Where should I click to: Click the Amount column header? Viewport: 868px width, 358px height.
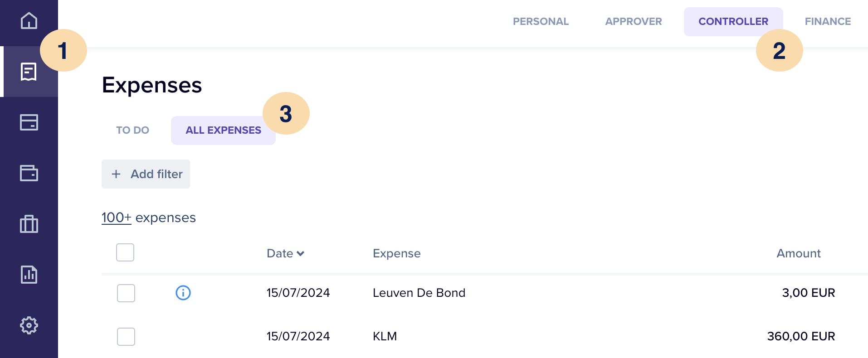click(x=798, y=254)
